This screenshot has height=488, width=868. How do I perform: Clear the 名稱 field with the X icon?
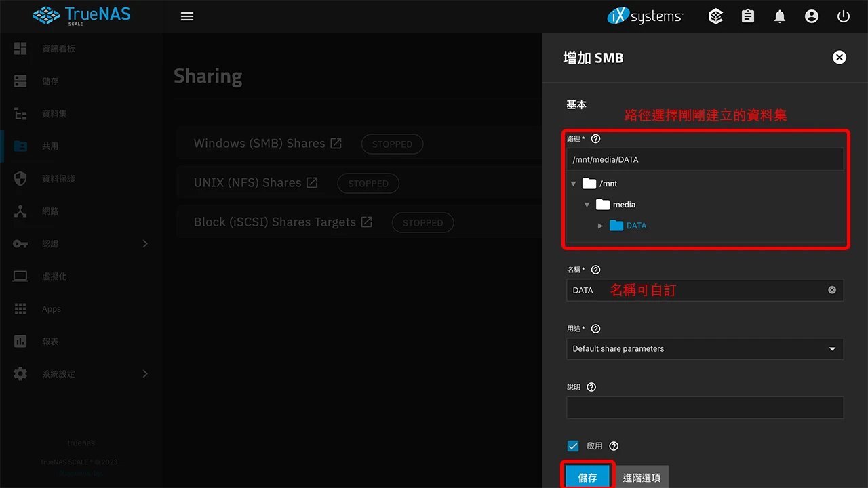point(832,290)
